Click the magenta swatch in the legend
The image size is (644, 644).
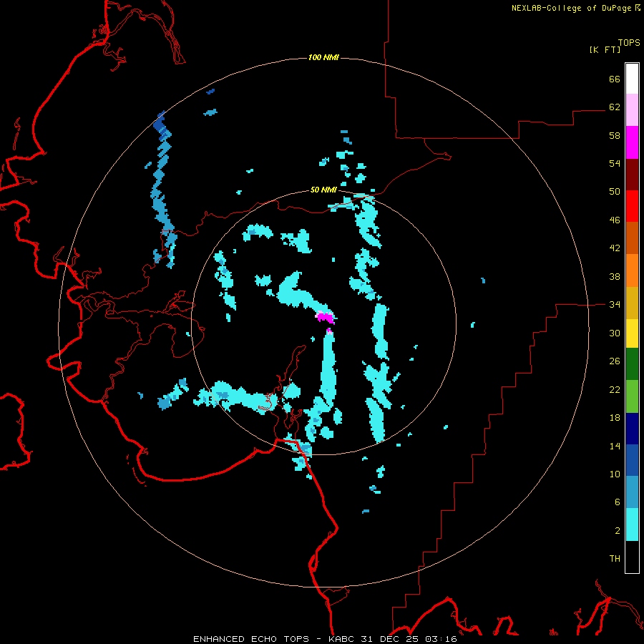click(632, 142)
